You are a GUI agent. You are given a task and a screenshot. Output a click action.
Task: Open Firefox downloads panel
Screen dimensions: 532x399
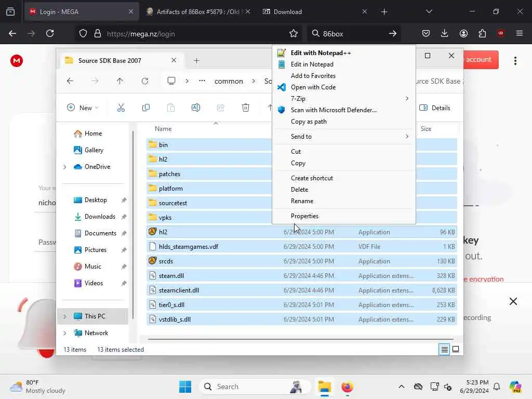pyautogui.click(x=445, y=34)
